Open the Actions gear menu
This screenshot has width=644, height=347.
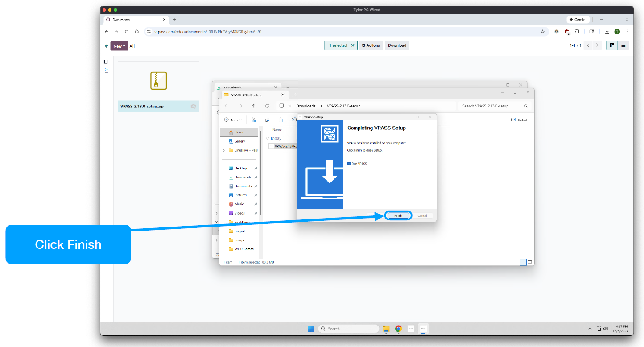coord(371,45)
